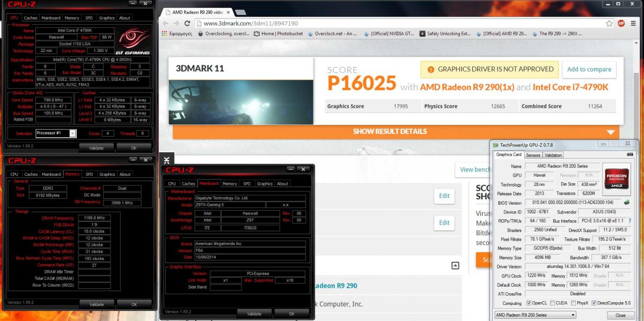Bookmark this page with the star icon
This screenshot has width=644, height=321.
[x=609, y=23]
